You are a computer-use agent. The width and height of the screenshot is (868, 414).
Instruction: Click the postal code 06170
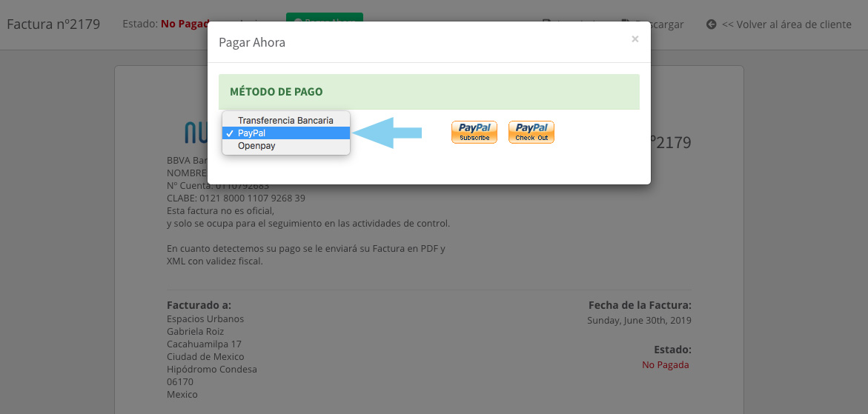pos(180,382)
